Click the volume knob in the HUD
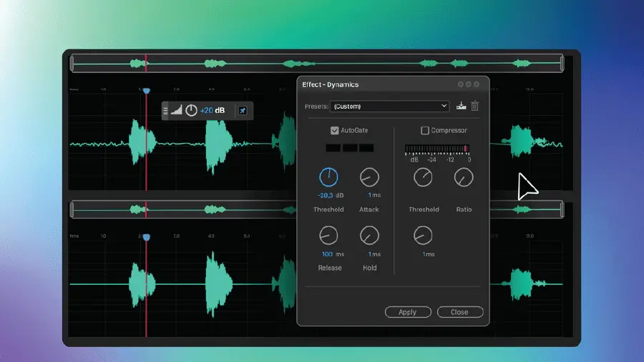 [x=191, y=110]
